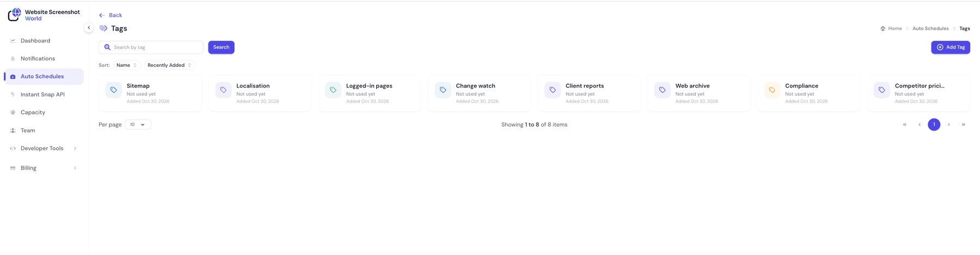Click the Tags breadcrumb text

[x=965, y=28]
